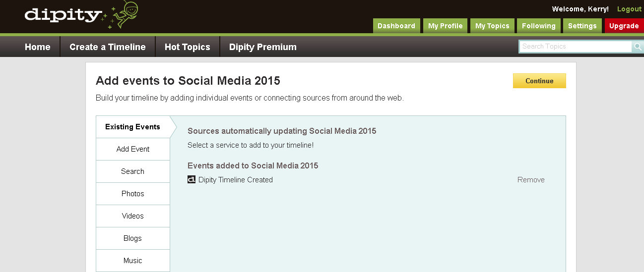644x272 pixels.
Task: Open Create a Timeline menu item
Action: (108, 47)
